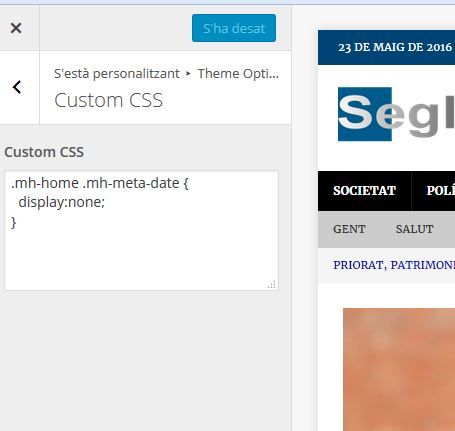
Task: Click the small breadcrumb arrow separator
Action: 188,73
